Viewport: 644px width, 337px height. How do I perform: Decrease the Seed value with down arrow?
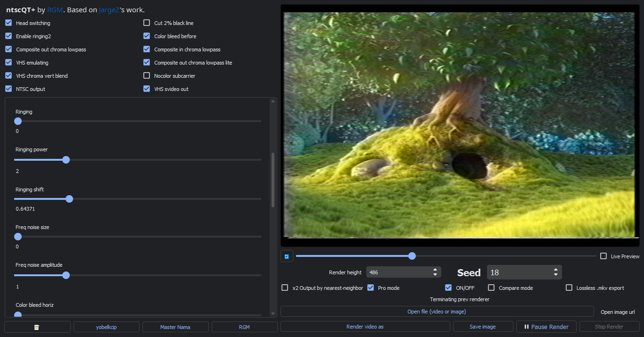(x=556, y=274)
